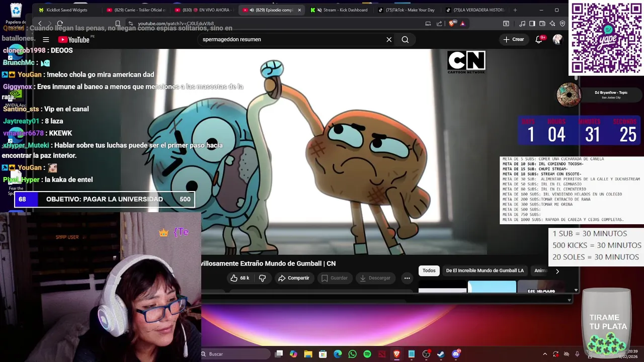Share the page using the address bar share icon

click(x=439, y=24)
